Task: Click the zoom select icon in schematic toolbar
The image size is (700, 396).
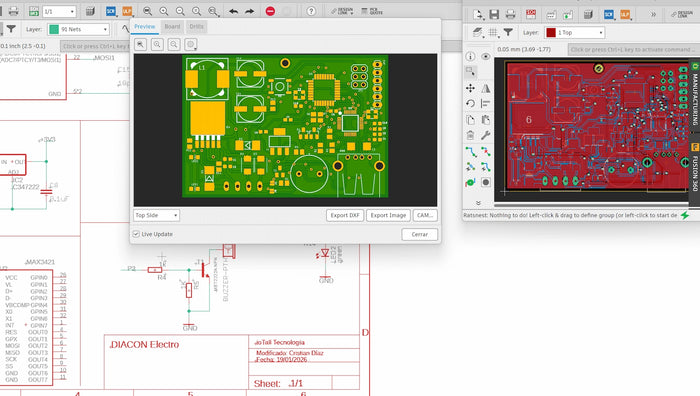Action: point(213,11)
